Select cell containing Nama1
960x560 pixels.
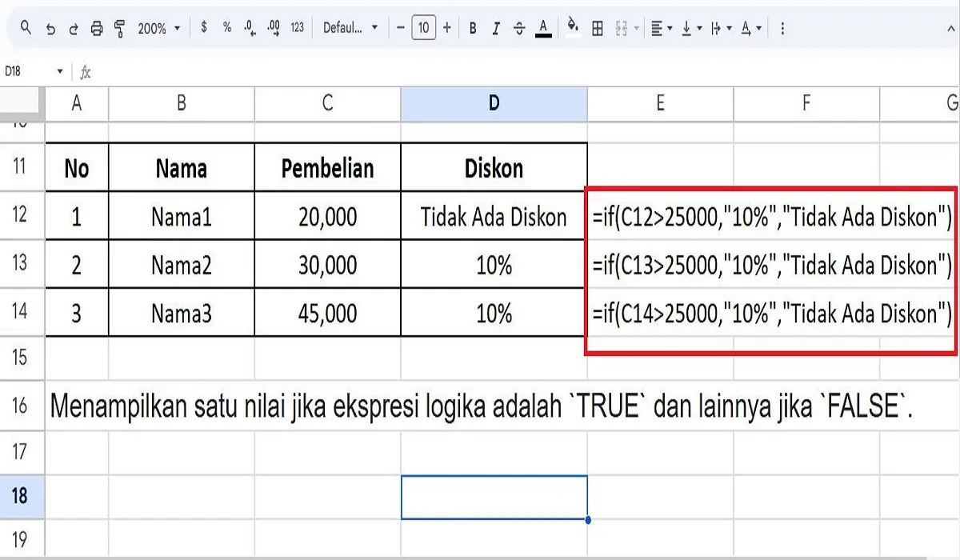pos(182,216)
